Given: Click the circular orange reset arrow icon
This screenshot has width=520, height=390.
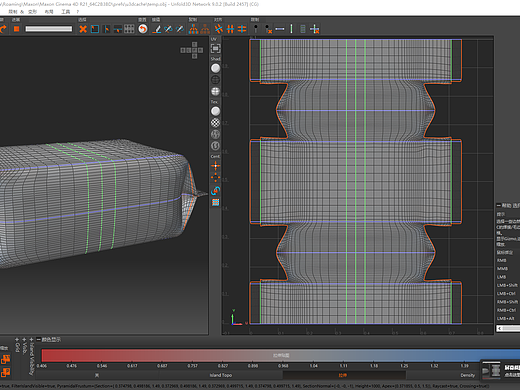Looking at the screenshot, I should click(143, 29).
